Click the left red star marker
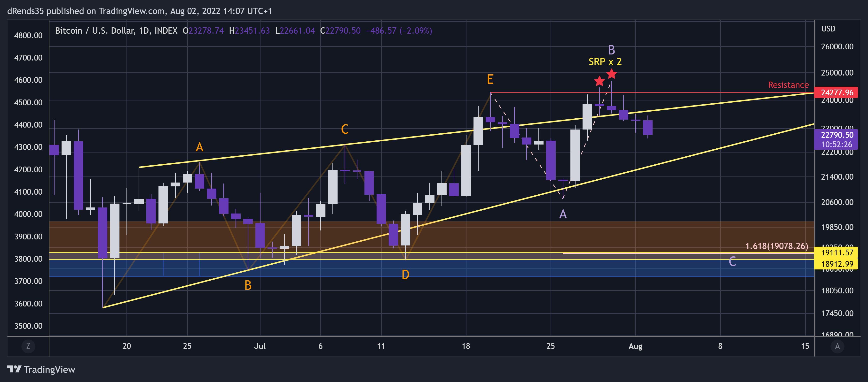868x382 pixels. (x=599, y=81)
